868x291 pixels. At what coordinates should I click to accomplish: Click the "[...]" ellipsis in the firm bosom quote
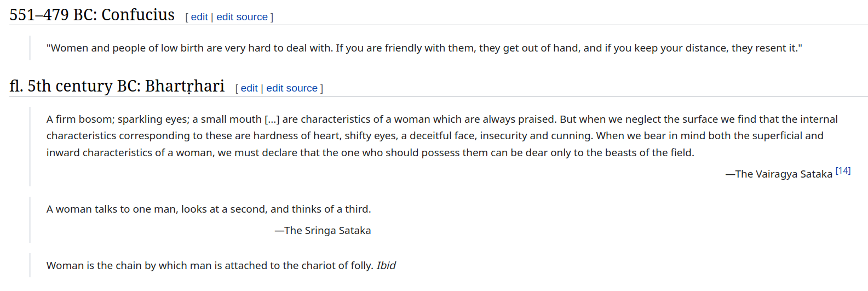[x=272, y=119]
